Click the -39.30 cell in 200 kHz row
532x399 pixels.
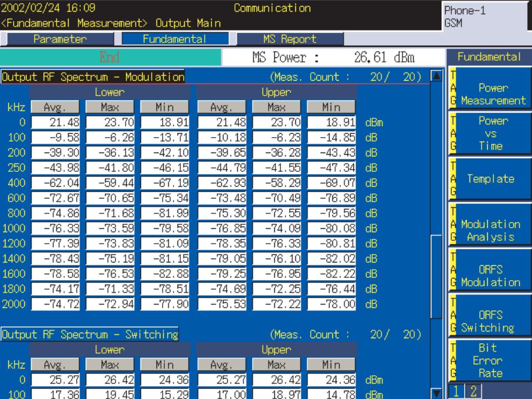[55, 153]
